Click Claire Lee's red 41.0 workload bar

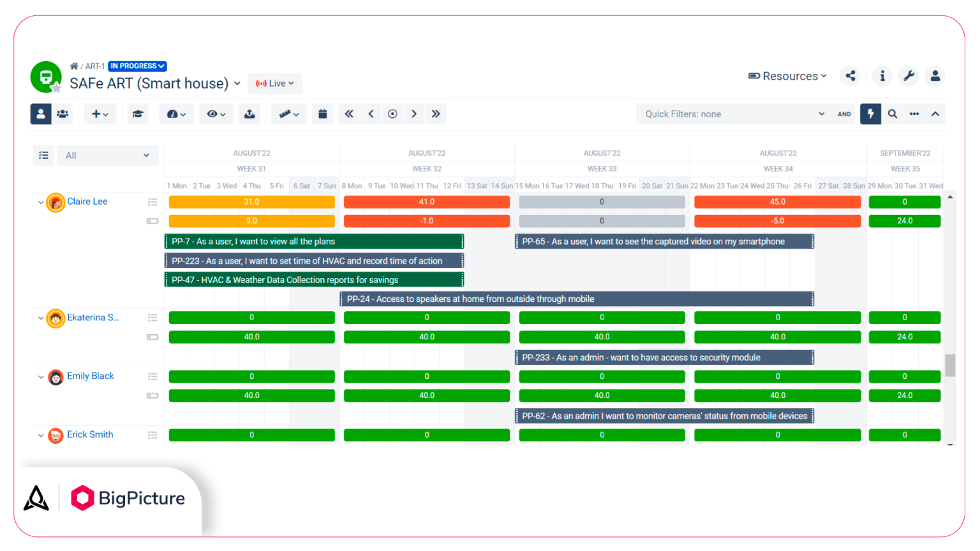[x=427, y=202]
